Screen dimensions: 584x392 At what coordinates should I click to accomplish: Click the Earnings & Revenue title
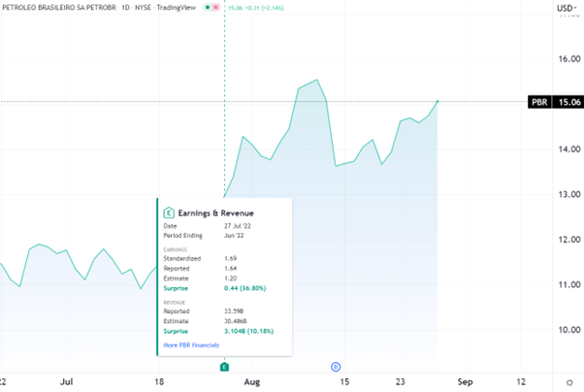215,213
